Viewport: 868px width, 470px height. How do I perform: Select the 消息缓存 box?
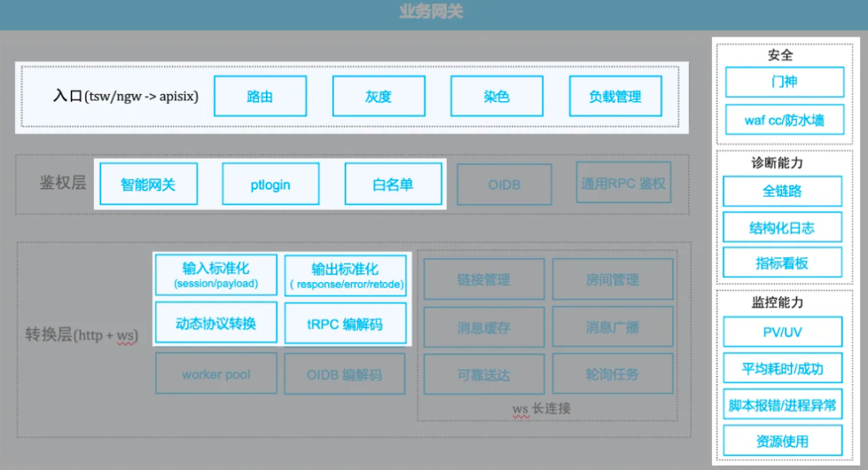(x=484, y=327)
